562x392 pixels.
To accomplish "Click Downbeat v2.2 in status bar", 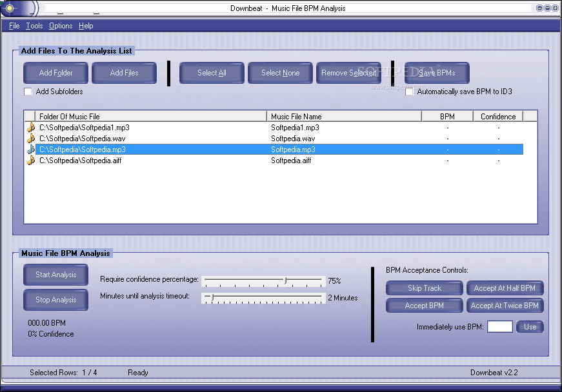I will tap(494, 373).
